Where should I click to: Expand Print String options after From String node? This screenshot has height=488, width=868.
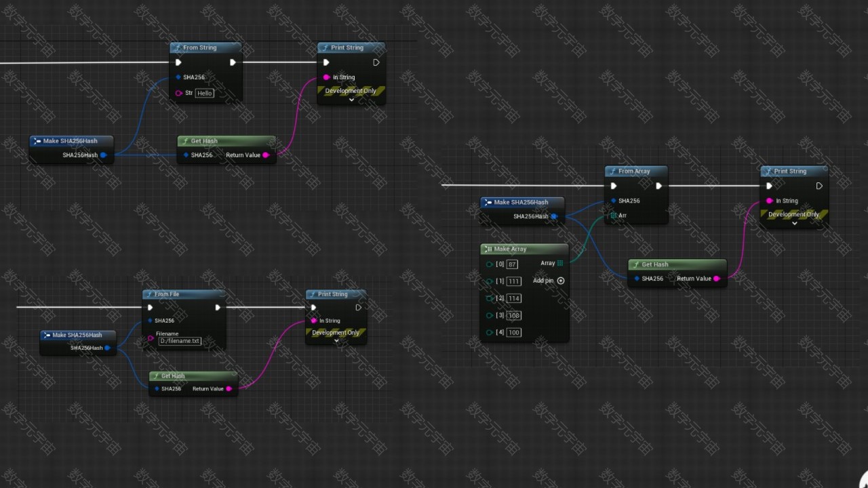pos(351,100)
